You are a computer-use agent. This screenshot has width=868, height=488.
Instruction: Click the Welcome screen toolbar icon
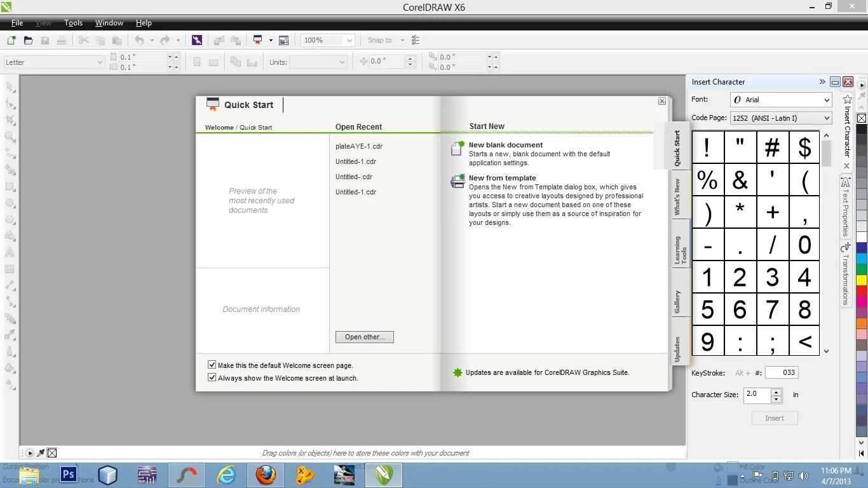pyautogui.click(x=283, y=40)
